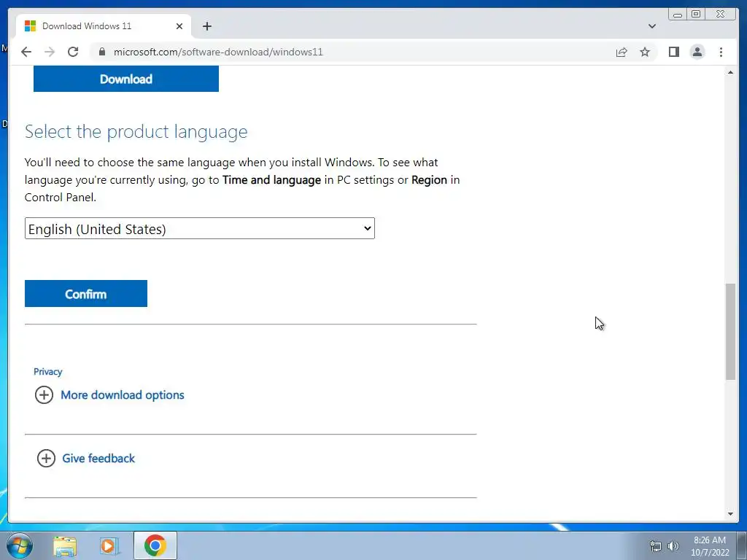This screenshot has width=747, height=560.
Task: Minimize the Chrome window
Action: coord(678,15)
